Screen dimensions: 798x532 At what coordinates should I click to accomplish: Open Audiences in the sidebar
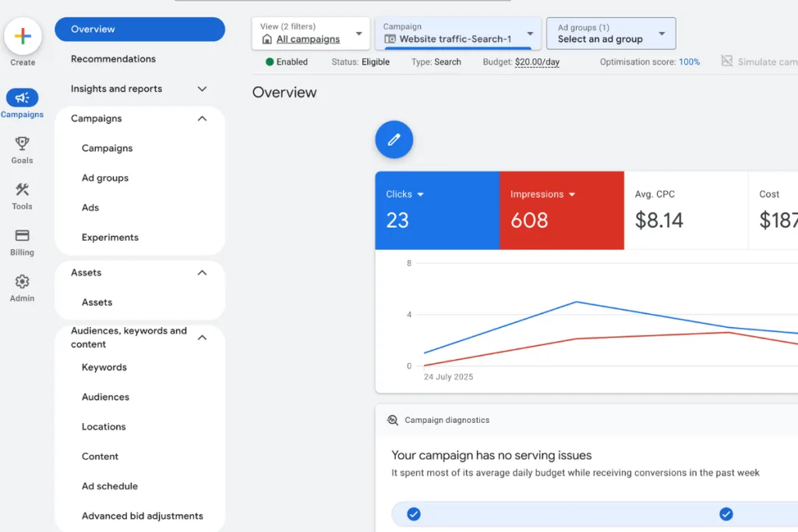pyautogui.click(x=105, y=396)
